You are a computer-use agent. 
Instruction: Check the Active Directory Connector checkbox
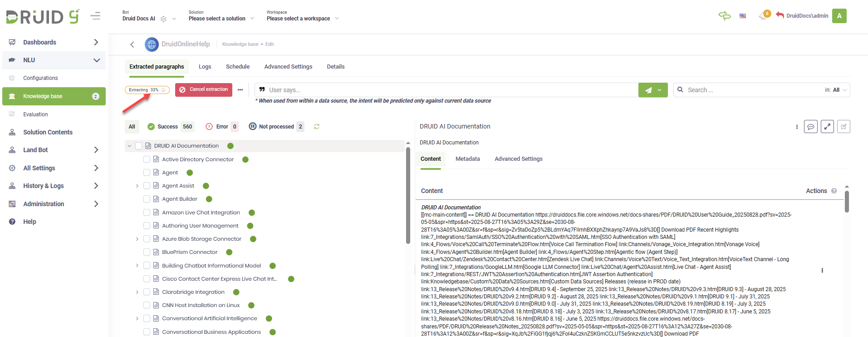coord(147,159)
